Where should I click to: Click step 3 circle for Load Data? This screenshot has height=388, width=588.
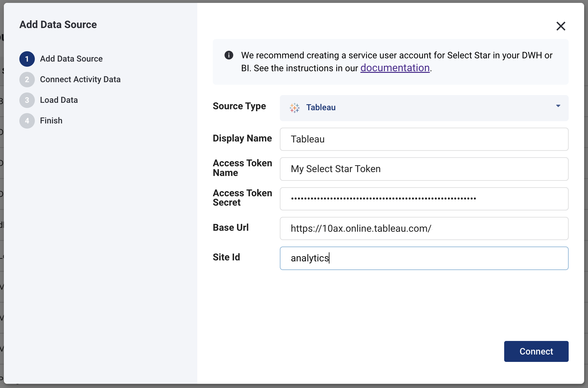[x=27, y=100]
